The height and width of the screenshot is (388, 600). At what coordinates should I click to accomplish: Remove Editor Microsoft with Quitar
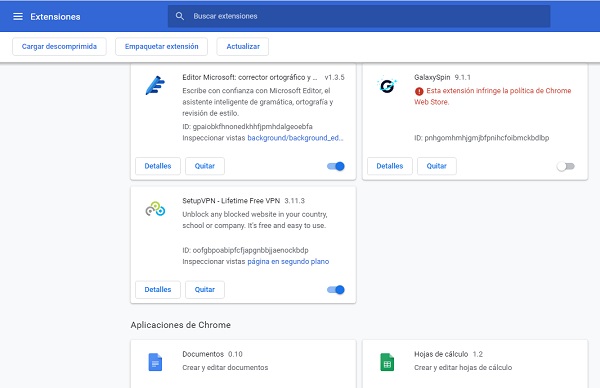(205, 166)
